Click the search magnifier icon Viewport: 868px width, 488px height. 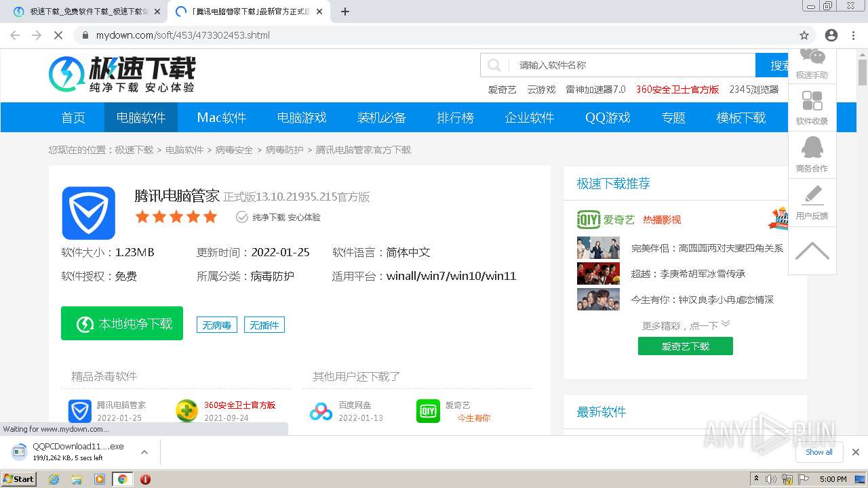pos(494,65)
